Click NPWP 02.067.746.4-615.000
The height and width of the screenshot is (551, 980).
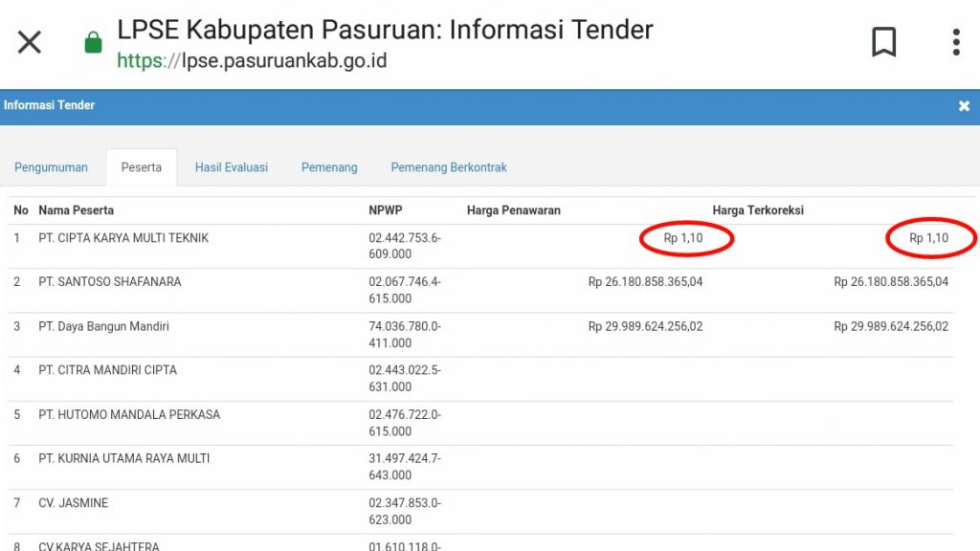point(405,290)
